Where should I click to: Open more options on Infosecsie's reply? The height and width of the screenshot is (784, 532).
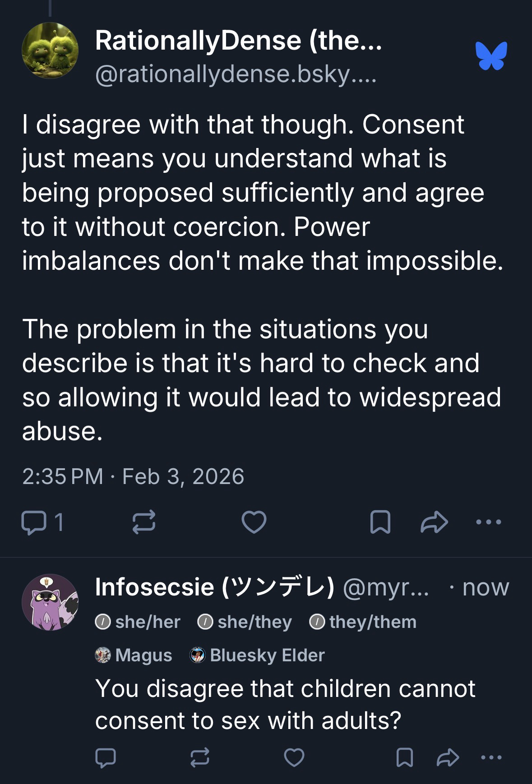click(491, 757)
